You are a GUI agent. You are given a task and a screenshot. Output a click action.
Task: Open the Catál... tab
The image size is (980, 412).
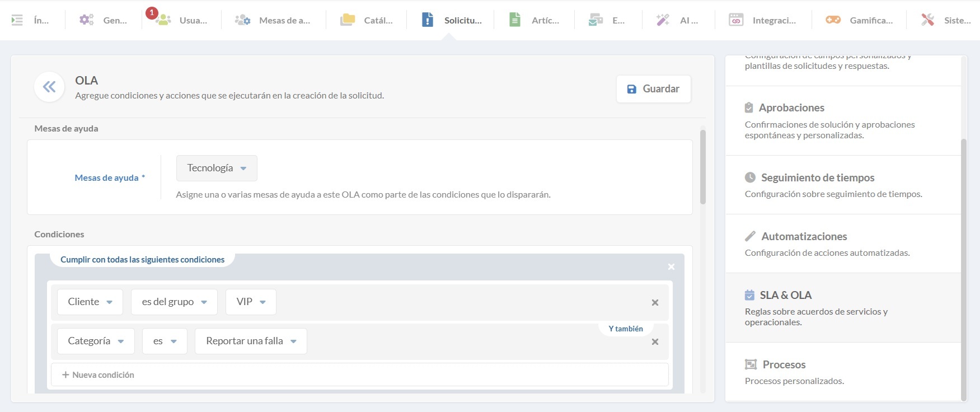tap(367, 20)
